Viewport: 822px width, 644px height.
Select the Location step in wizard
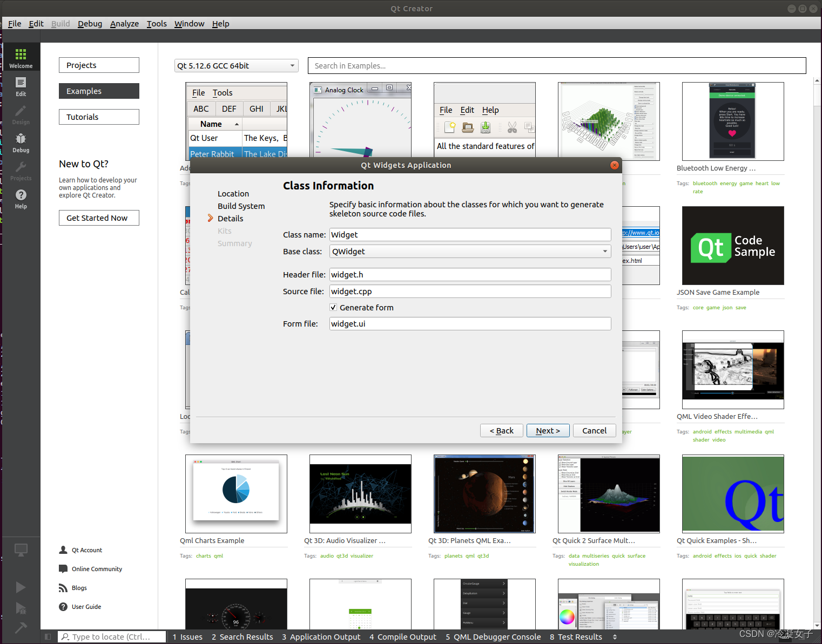coord(233,194)
